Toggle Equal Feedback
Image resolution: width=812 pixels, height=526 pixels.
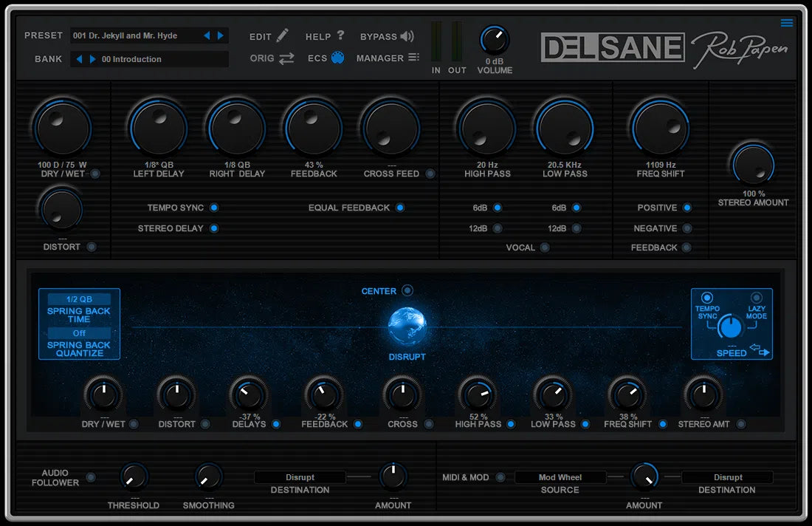pos(401,208)
